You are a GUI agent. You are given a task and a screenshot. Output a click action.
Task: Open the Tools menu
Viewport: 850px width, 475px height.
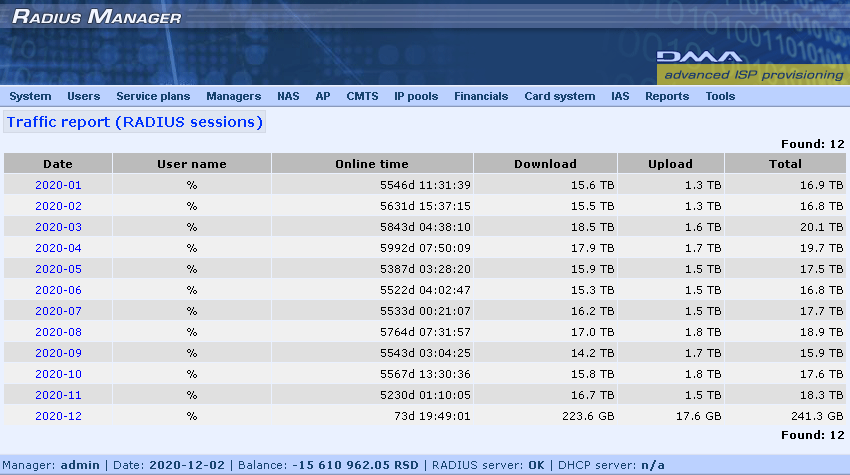tap(720, 96)
